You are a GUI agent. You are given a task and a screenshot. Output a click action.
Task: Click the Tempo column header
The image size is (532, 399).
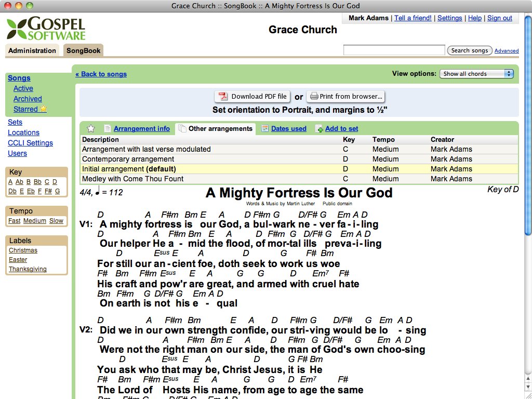point(383,139)
